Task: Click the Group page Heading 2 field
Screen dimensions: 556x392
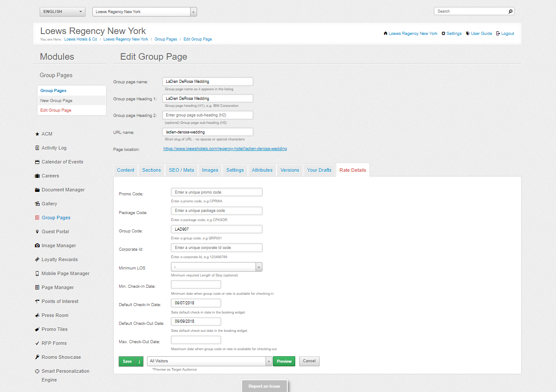Action: pos(208,115)
